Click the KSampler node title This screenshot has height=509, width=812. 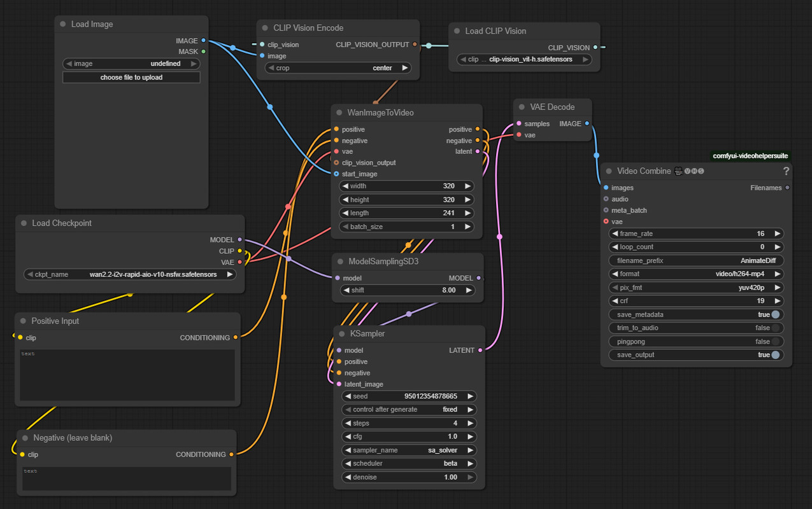click(367, 333)
